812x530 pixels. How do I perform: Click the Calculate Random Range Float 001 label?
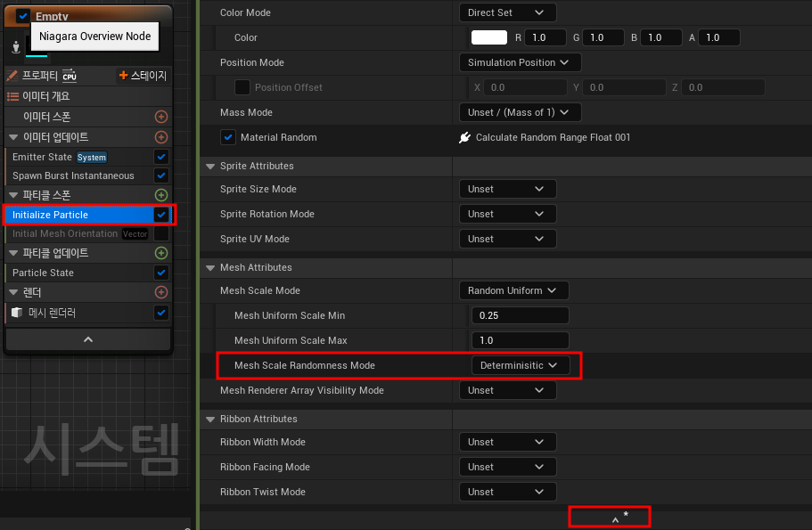[553, 138]
